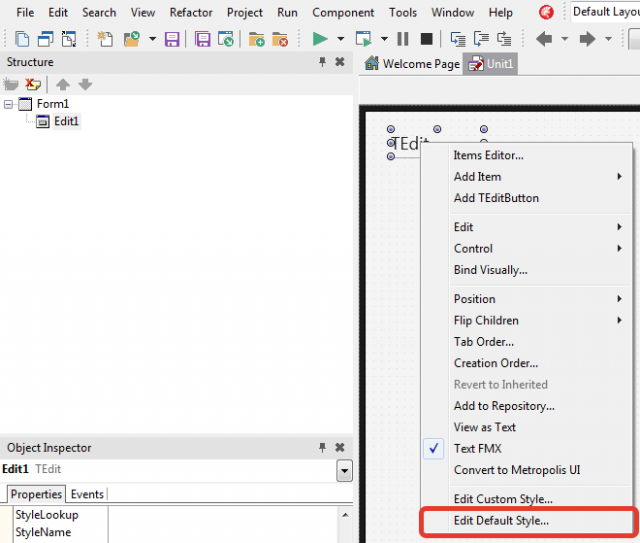
Task: Select Form1 in the Structure tree
Action: click(x=53, y=104)
